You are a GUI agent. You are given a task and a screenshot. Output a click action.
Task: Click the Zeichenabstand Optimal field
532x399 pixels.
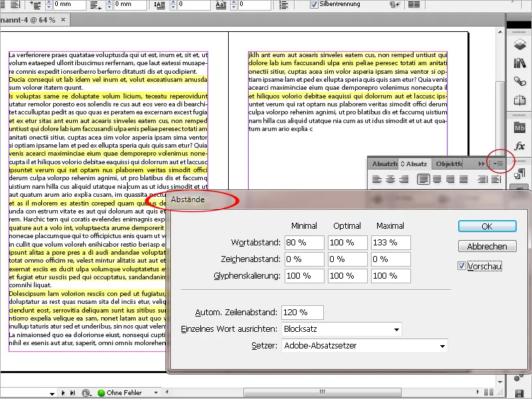tap(347, 259)
